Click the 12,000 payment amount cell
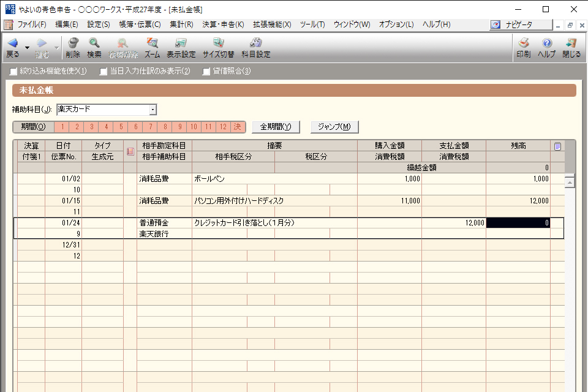The width and height of the screenshot is (588, 392). pos(454,223)
